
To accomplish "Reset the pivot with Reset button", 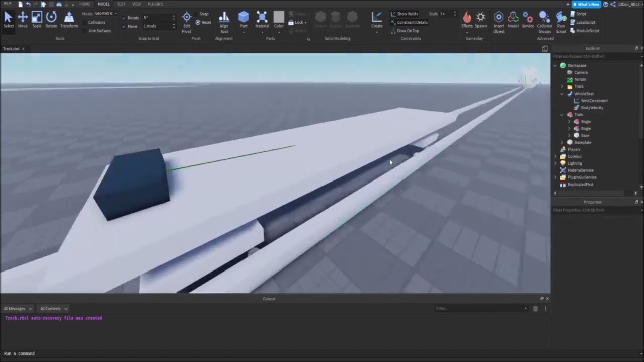I will pyautogui.click(x=203, y=22).
